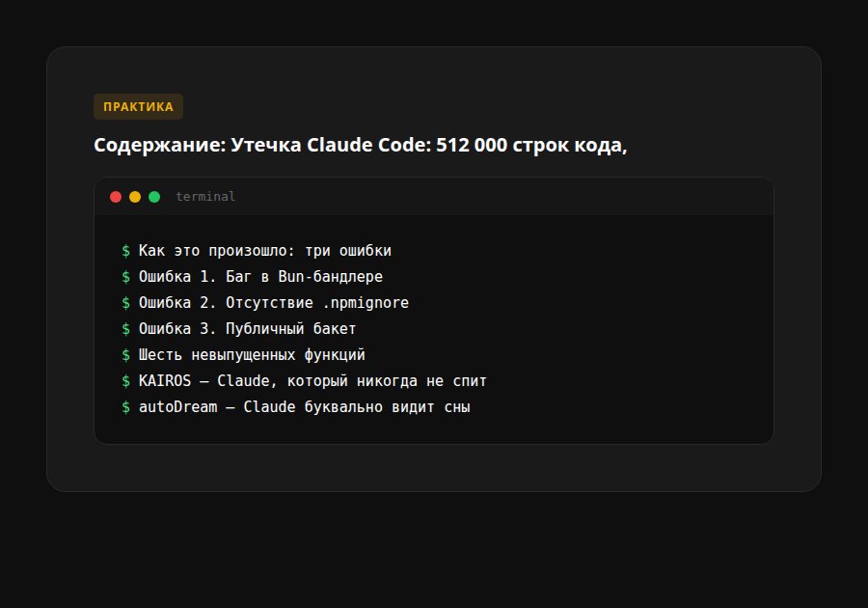Click inside the terminal output area
This screenshot has height=608, width=868.
pos(434,328)
